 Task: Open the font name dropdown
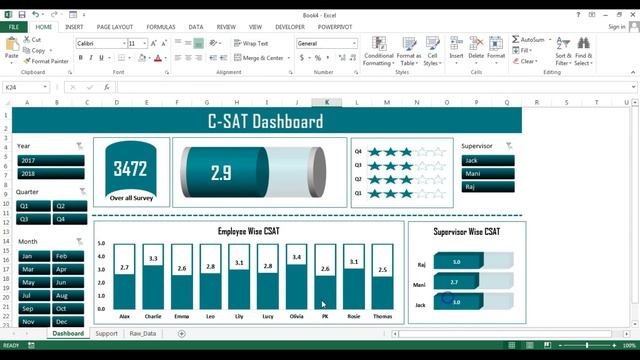tap(124, 43)
